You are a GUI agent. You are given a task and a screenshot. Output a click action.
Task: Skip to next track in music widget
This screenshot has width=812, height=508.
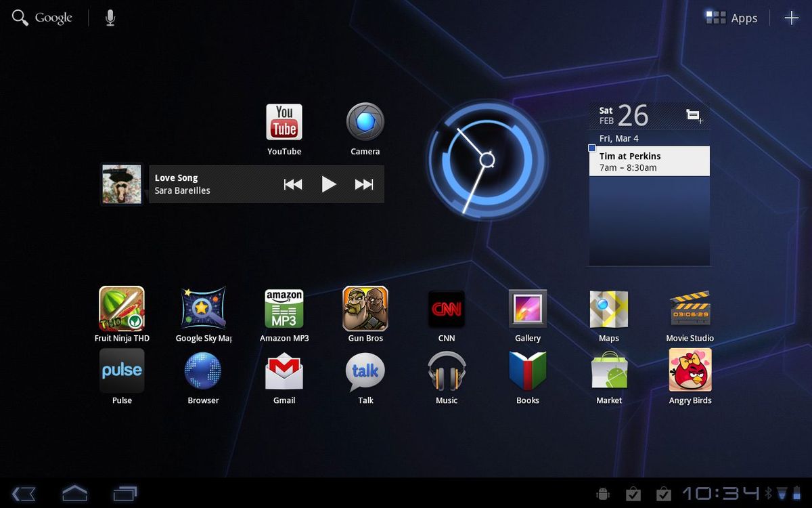click(364, 184)
